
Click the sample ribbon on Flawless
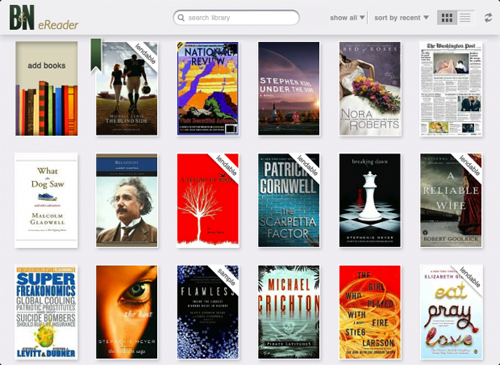tap(226, 277)
